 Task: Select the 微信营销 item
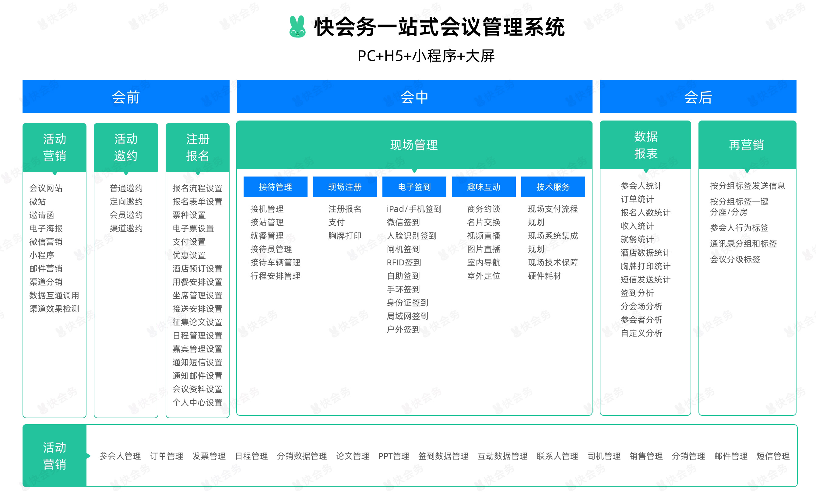tap(46, 242)
